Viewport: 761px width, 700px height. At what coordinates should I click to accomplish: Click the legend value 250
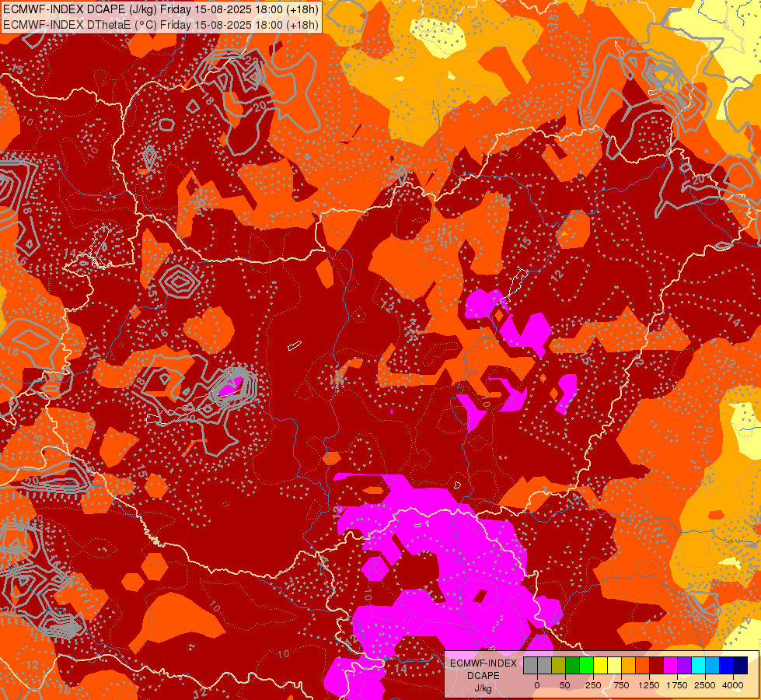(x=593, y=685)
